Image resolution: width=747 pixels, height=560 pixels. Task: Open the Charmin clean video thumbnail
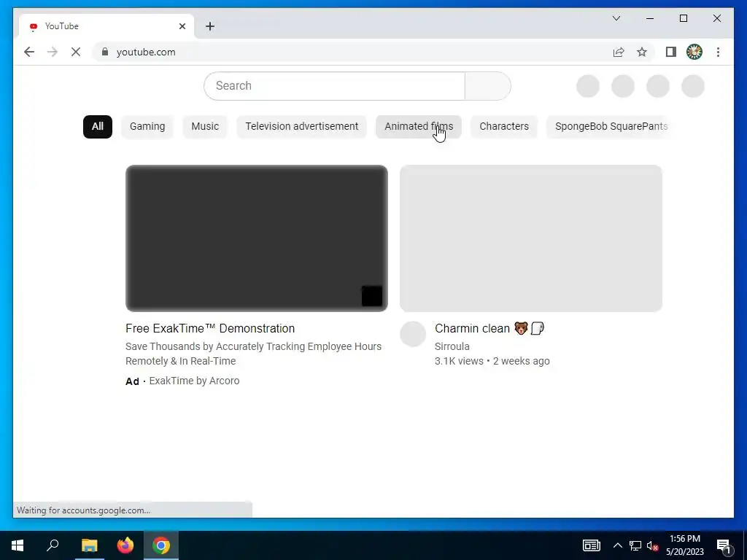531,238
